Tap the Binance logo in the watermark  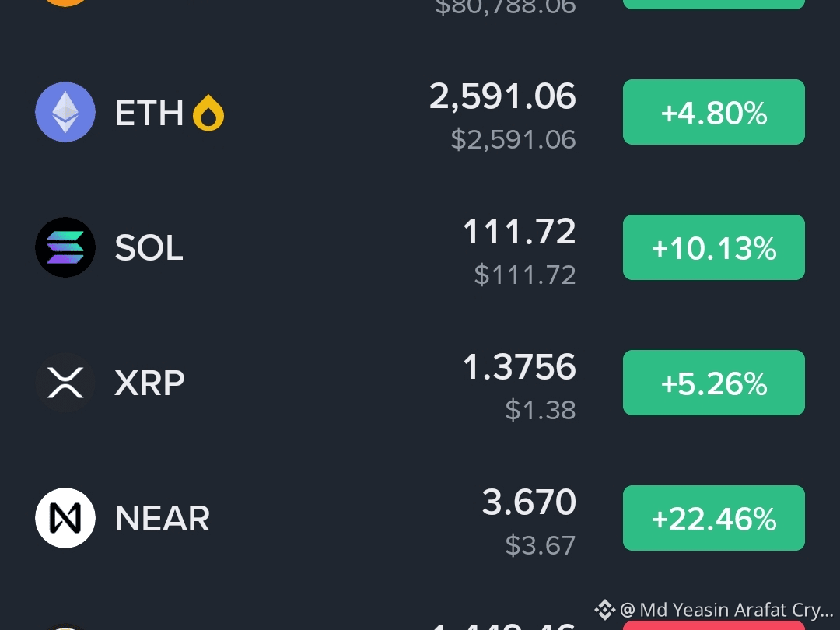coord(605,610)
